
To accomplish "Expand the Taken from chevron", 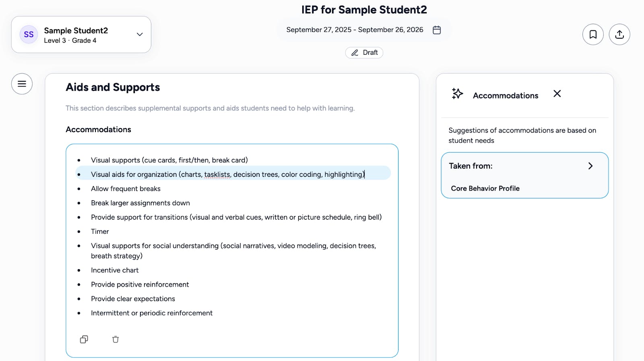I will (590, 166).
